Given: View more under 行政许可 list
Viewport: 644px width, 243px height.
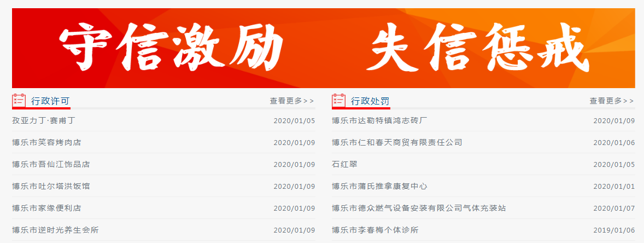Looking at the screenshot, I should tap(292, 101).
